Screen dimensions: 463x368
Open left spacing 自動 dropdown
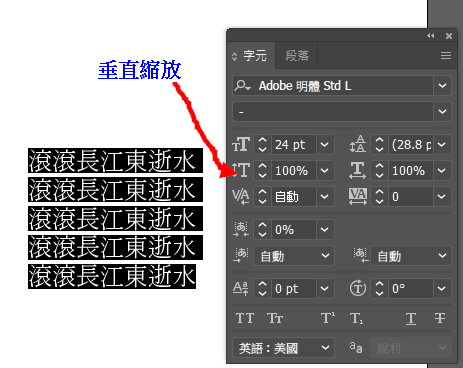pos(325,256)
